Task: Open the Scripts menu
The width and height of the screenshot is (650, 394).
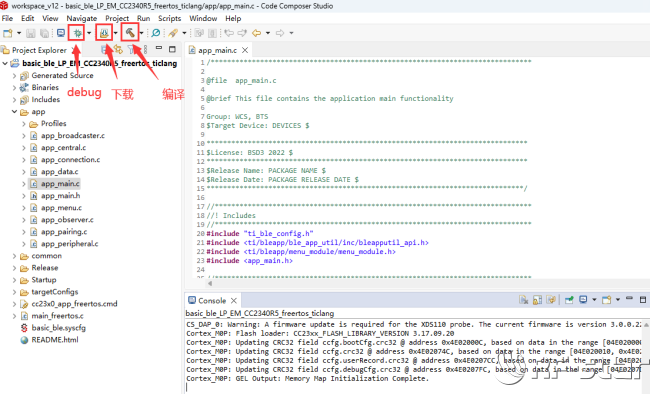Action: pyautogui.click(x=170, y=18)
